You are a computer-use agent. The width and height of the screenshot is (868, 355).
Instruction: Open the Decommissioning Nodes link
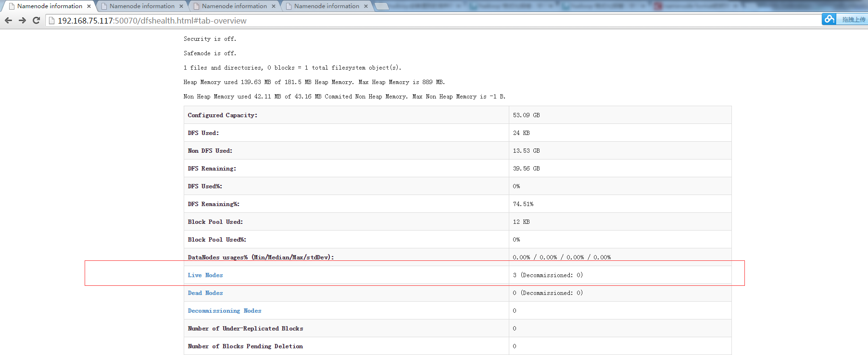(x=225, y=311)
